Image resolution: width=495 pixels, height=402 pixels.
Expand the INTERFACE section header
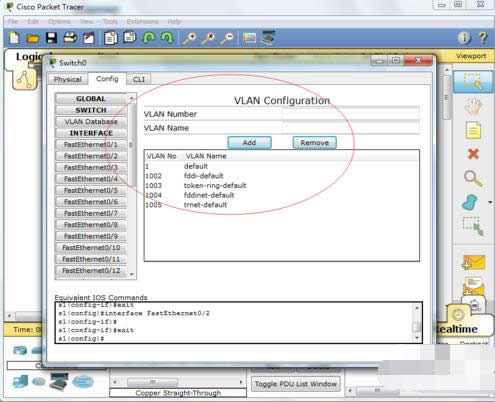(91, 133)
